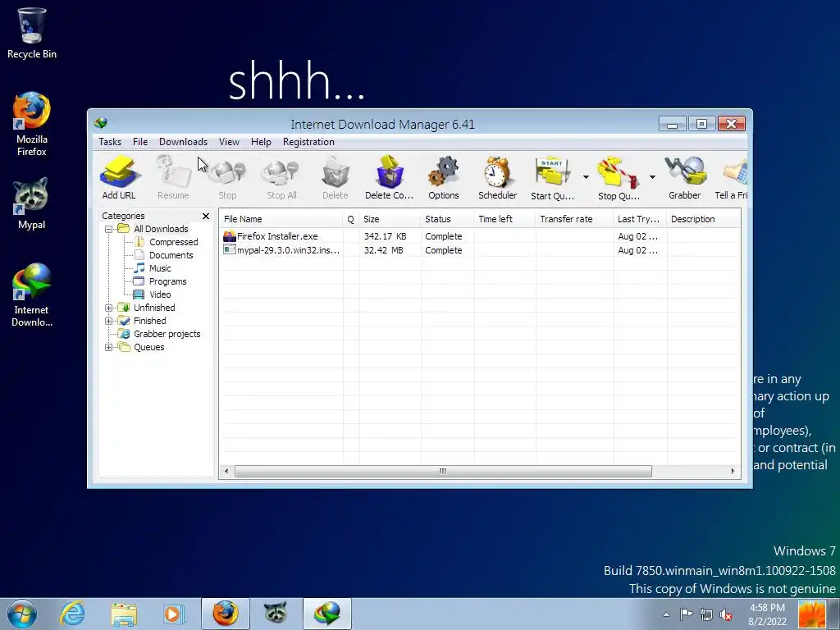This screenshot has width=840, height=630.
Task: Open the Recycle Bin desktop icon
Action: click(x=32, y=33)
